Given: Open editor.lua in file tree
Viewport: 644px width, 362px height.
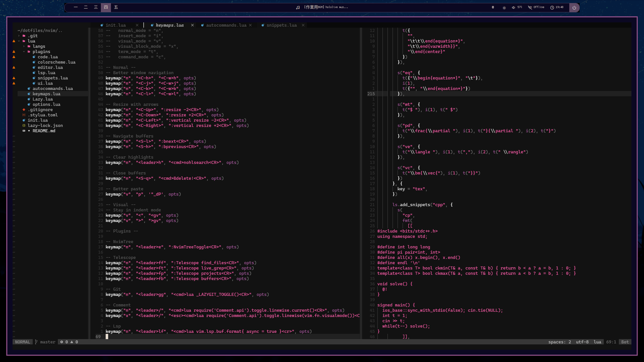Looking at the screenshot, I should (50, 67).
